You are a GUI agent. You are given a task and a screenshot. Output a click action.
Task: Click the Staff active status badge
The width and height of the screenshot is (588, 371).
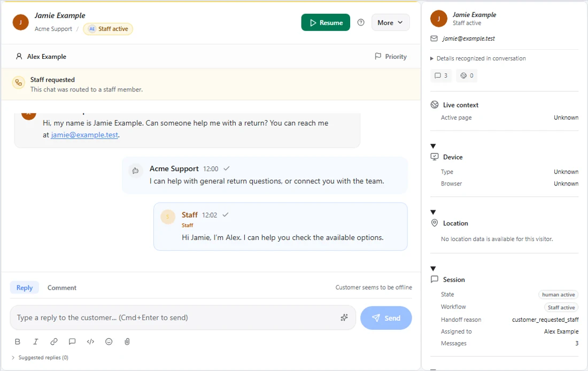[x=108, y=29]
